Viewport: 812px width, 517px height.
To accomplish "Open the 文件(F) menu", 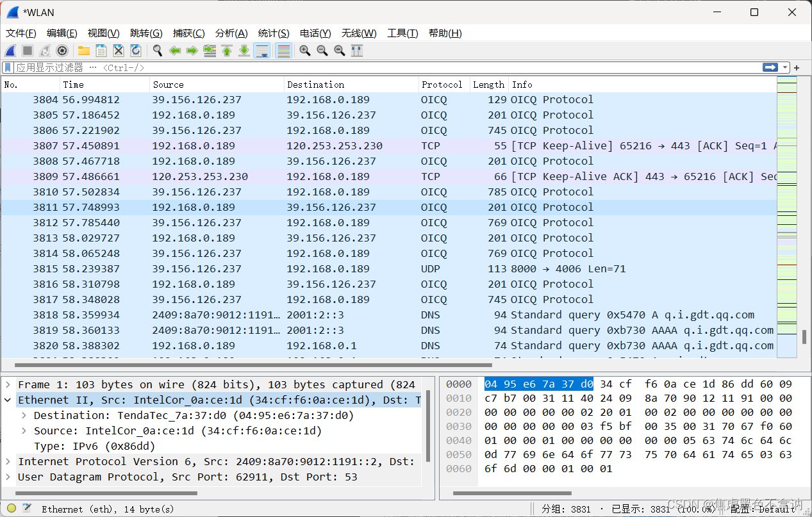I will pos(21,33).
